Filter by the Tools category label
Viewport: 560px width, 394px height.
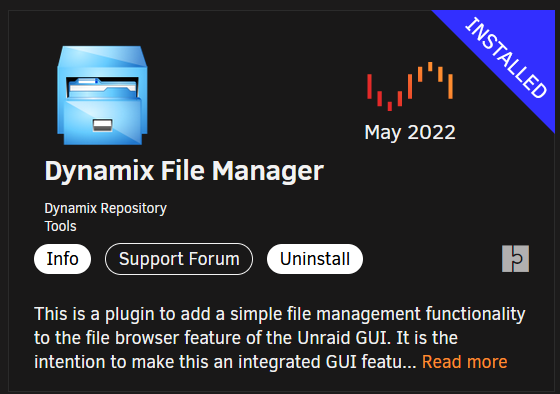(60, 226)
